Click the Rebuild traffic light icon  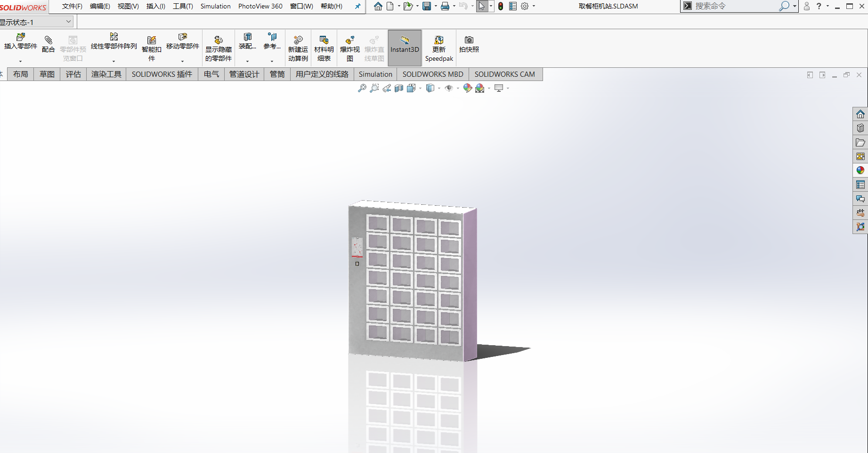(x=501, y=6)
